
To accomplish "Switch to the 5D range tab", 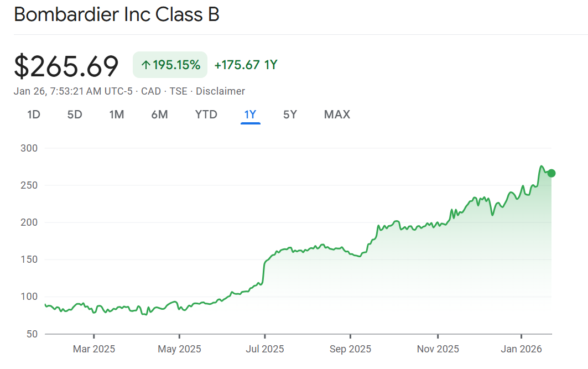I will [75, 115].
